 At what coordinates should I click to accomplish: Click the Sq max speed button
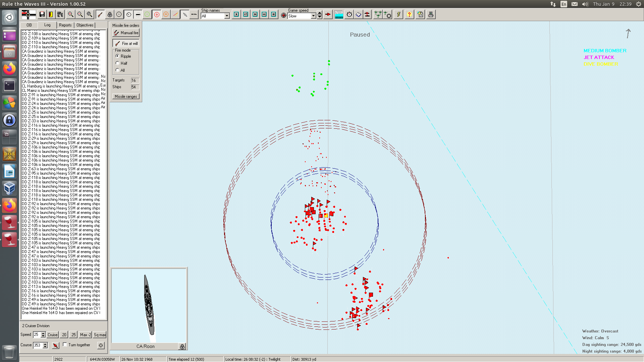pos(100,335)
